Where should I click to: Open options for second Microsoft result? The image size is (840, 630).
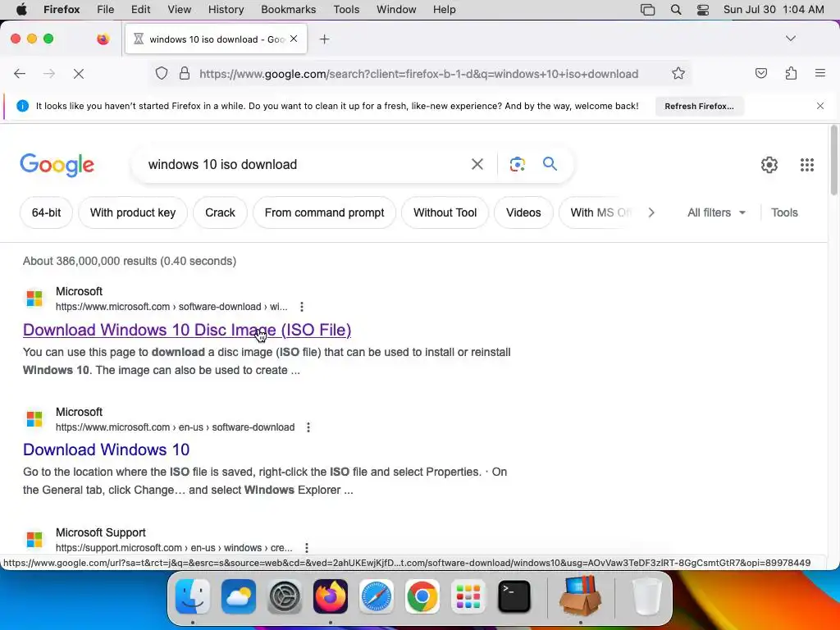(x=308, y=427)
